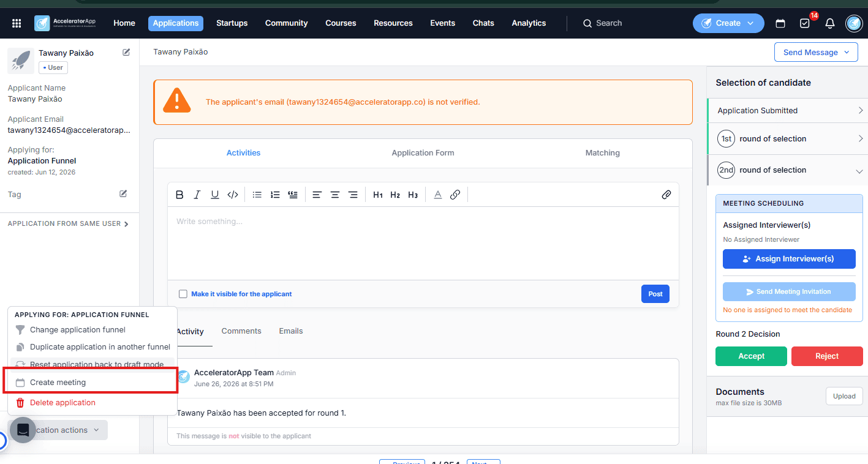The width and height of the screenshot is (868, 464).
Task: Reject the candidate for Round 2
Action: pyautogui.click(x=826, y=356)
